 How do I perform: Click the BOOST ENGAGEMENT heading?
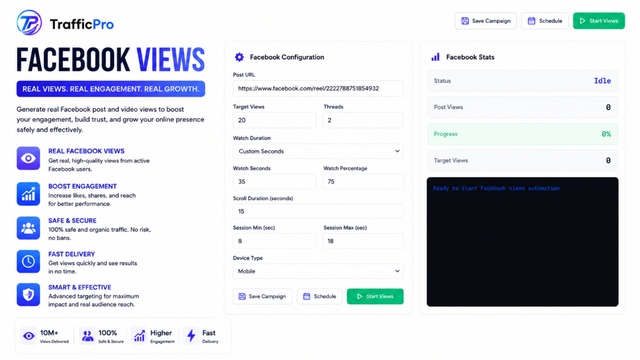(82, 186)
